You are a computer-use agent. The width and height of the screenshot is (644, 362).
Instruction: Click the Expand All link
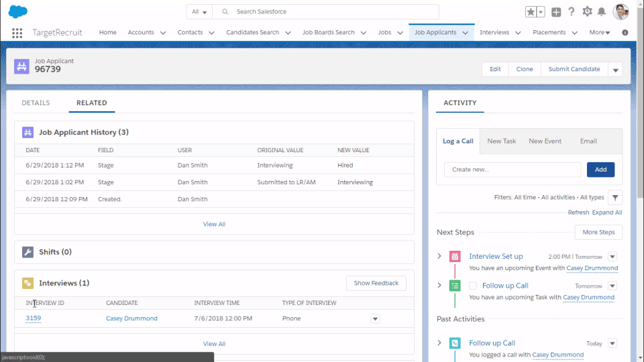[x=607, y=213]
